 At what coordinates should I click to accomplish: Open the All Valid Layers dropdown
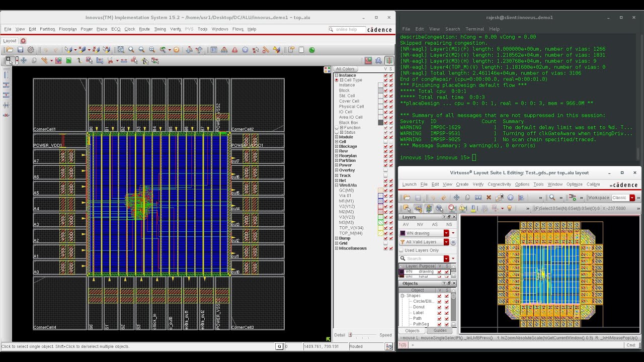(446, 242)
